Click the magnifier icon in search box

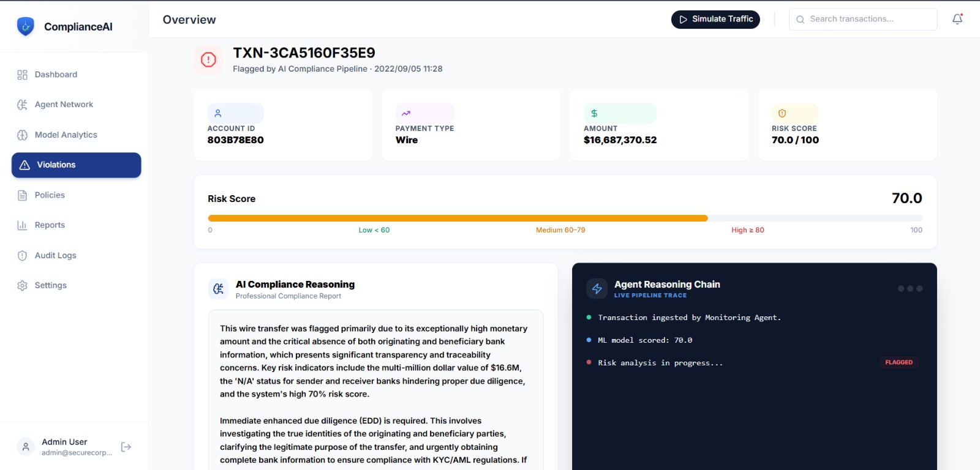pos(800,20)
